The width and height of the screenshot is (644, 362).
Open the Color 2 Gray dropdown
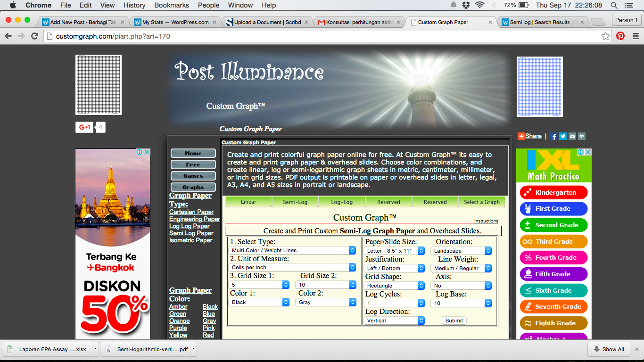click(326, 302)
